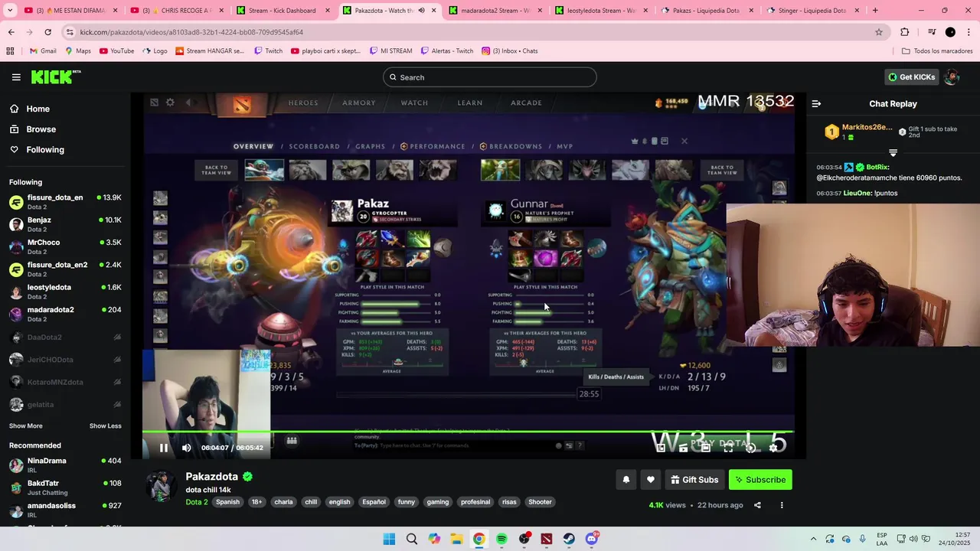Open Windows Start button
Screen dimensions: 980x551
(389, 539)
